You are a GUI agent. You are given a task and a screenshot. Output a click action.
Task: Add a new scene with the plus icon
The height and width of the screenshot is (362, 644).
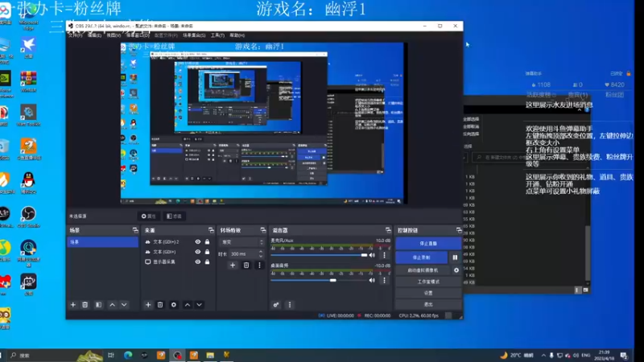click(x=73, y=305)
